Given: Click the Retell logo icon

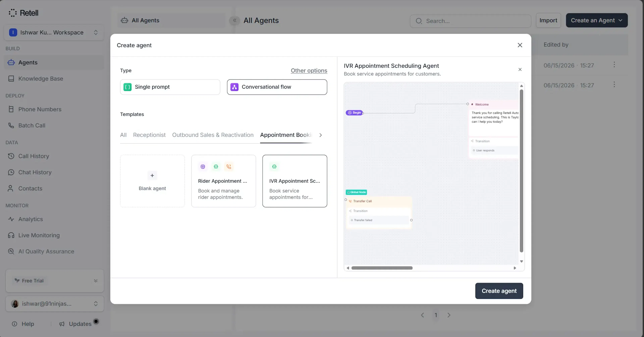Looking at the screenshot, I should (13, 13).
